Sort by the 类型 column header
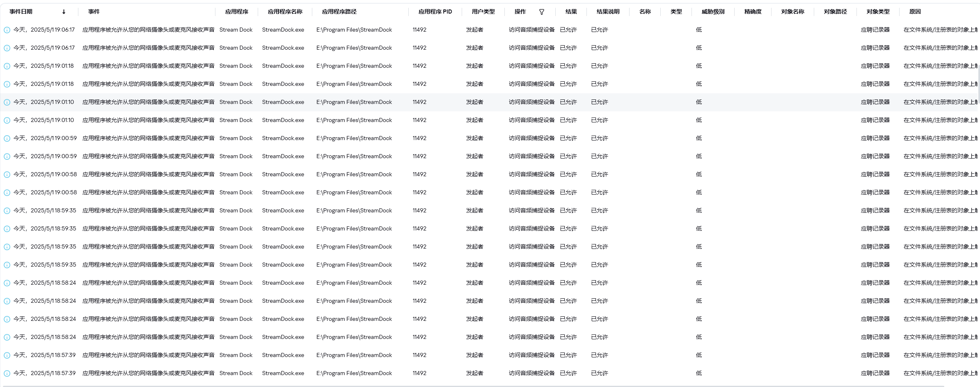 [676, 12]
